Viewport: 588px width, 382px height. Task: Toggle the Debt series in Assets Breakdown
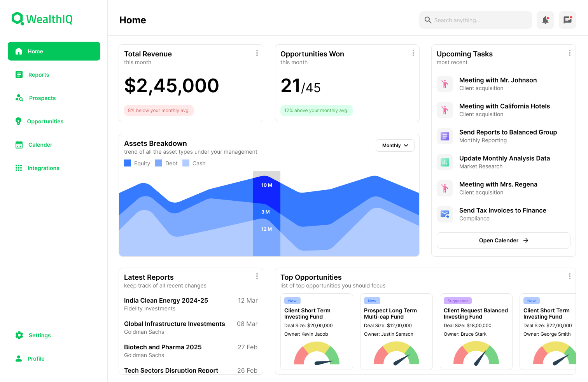click(x=166, y=163)
